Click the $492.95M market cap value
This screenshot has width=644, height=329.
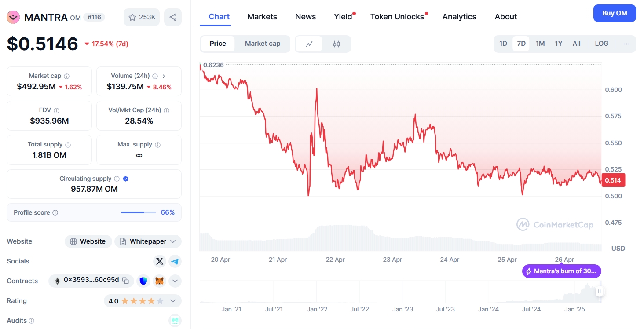[x=36, y=87]
